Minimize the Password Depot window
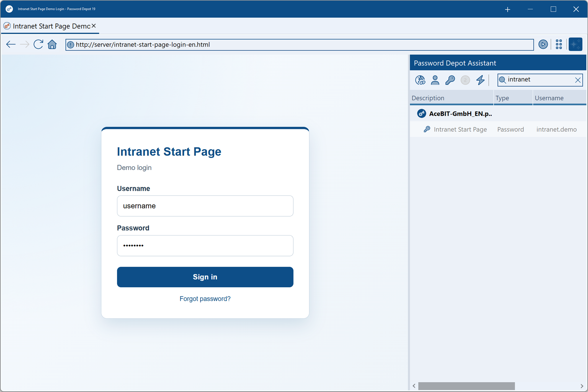 tap(530, 9)
